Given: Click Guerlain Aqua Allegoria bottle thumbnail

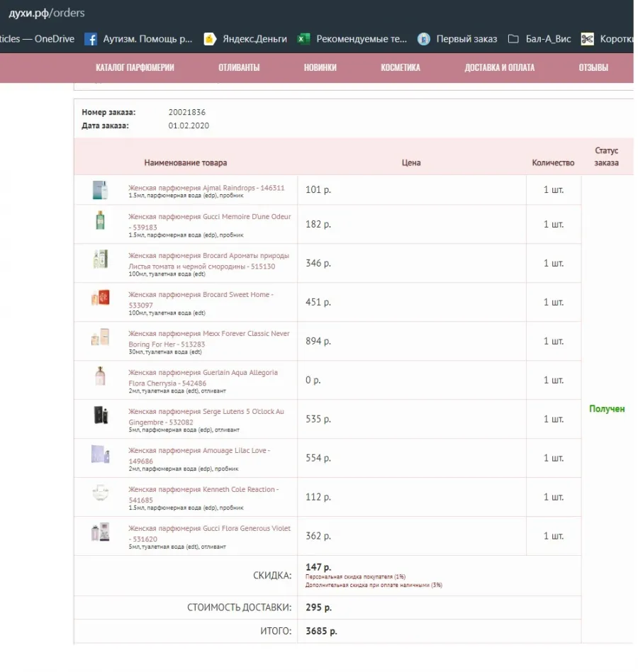Looking at the screenshot, I should [100, 376].
